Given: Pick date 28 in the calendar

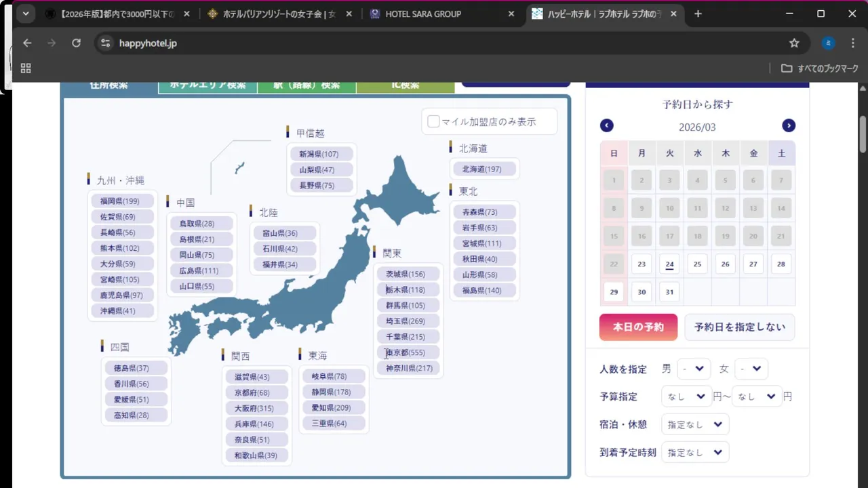Looking at the screenshot, I should coord(781,264).
